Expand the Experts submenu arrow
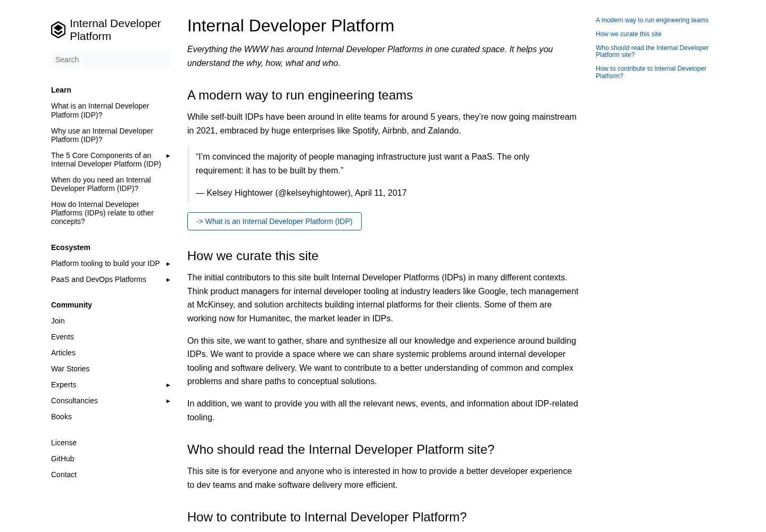 click(x=168, y=385)
